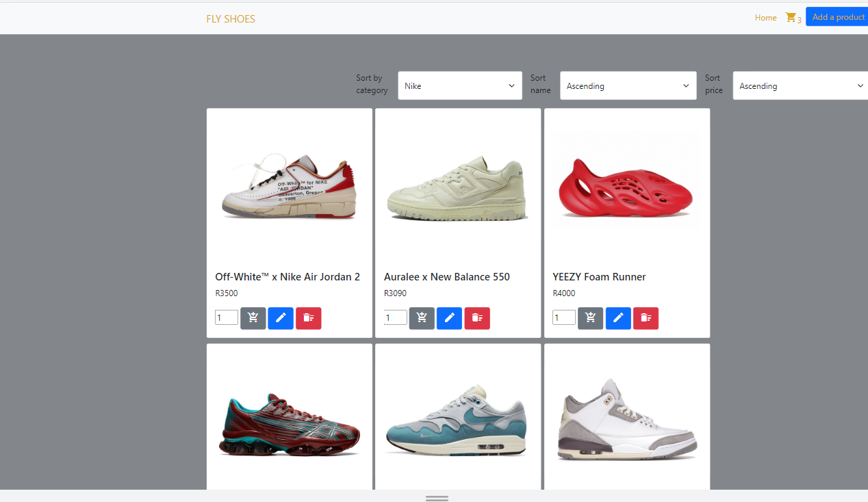Select the Off-White Jordan quantity field
Screen dimensions: 868x502
pyautogui.click(x=226, y=317)
